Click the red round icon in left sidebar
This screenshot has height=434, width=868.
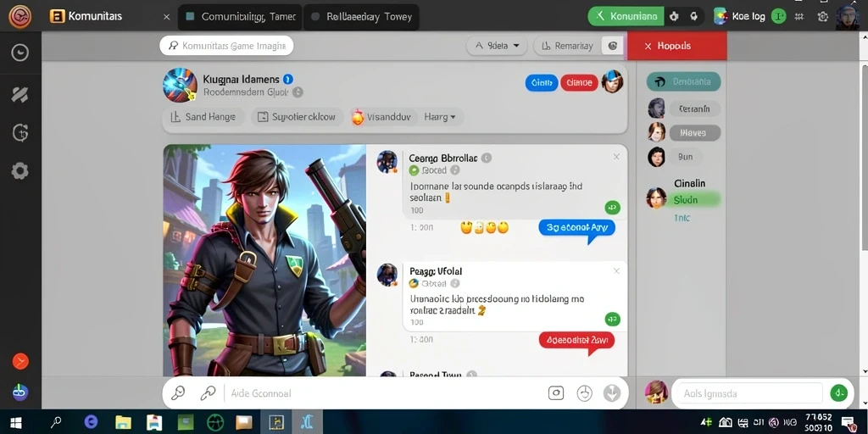pos(20,361)
